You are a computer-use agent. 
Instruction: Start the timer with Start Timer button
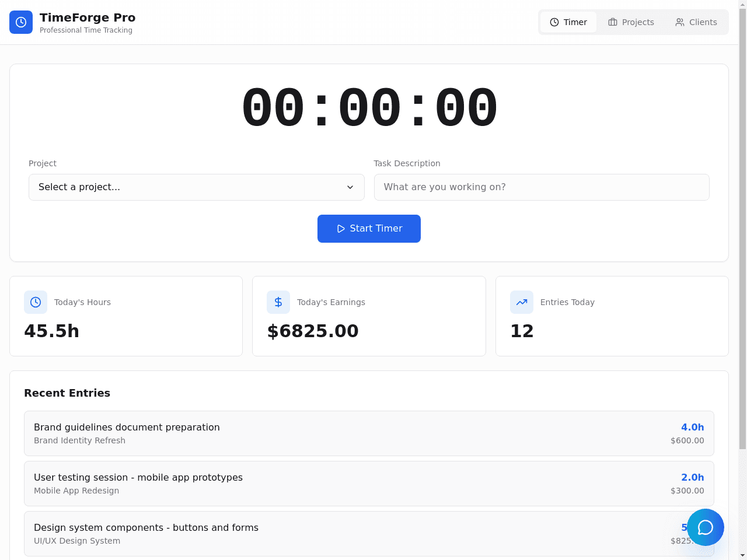[x=369, y=229]
